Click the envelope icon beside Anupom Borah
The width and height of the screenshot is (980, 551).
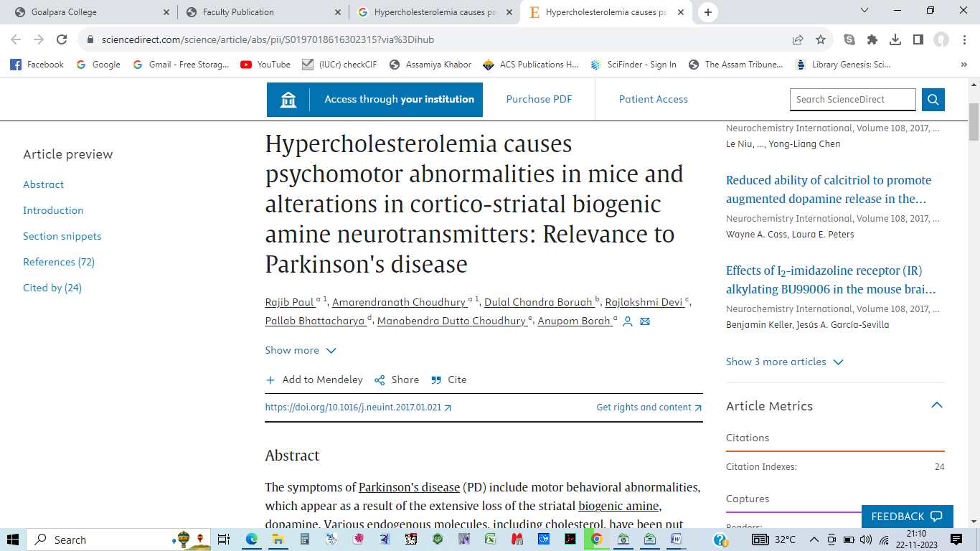[645, 321]
